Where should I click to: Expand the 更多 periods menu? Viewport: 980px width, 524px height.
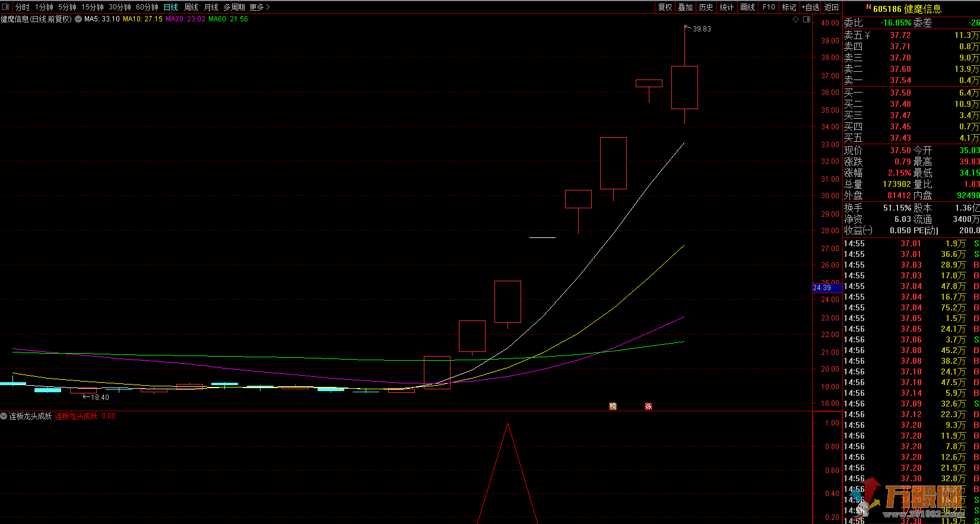pos(259,7)
